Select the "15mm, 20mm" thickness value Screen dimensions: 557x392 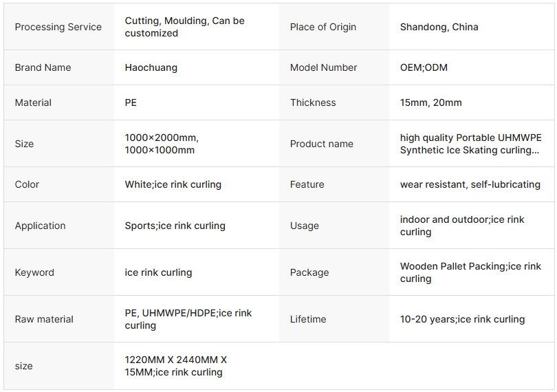point(430,102)
